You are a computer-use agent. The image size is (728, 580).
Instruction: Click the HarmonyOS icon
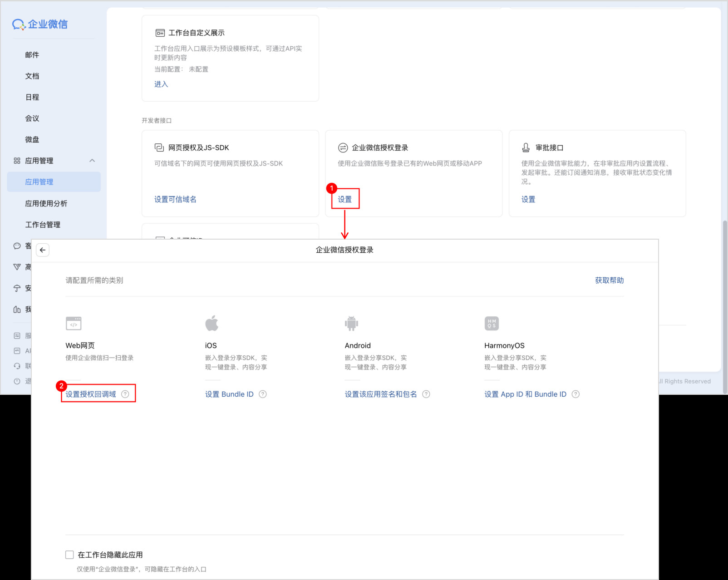pyautogui.click(x=492, y=324)
